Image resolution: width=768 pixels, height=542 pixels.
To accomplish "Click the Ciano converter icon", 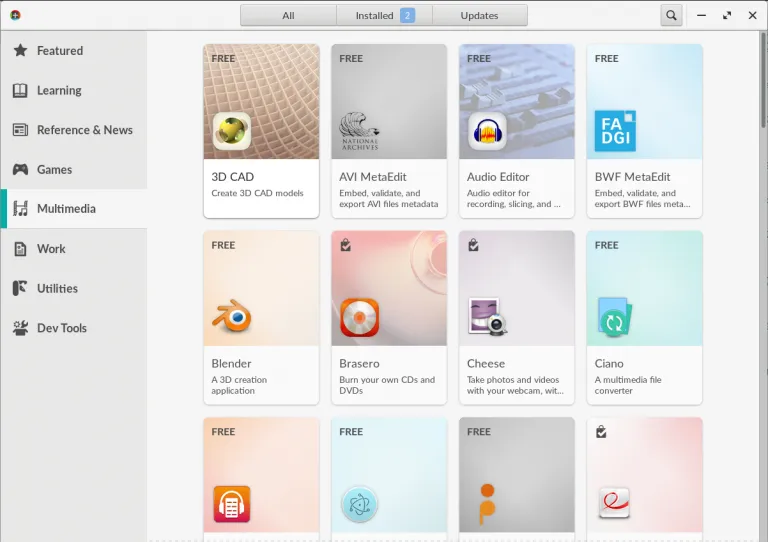I will 614,317.
